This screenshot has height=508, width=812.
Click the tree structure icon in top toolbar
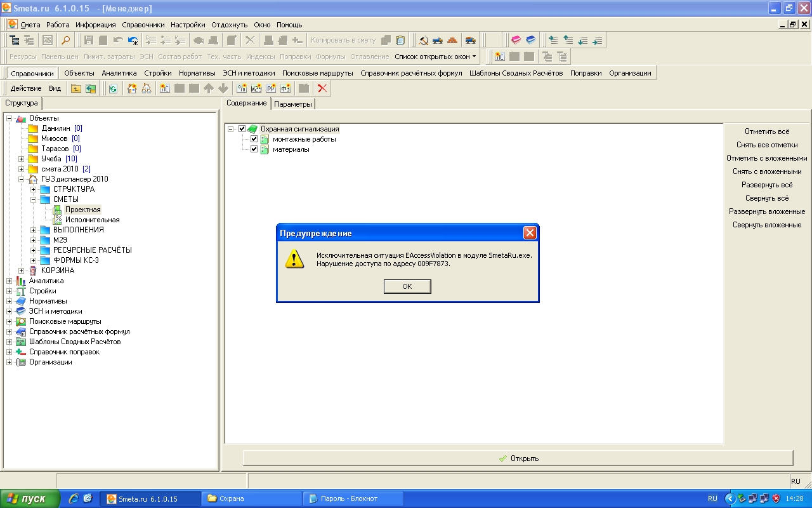click(15, 40)
